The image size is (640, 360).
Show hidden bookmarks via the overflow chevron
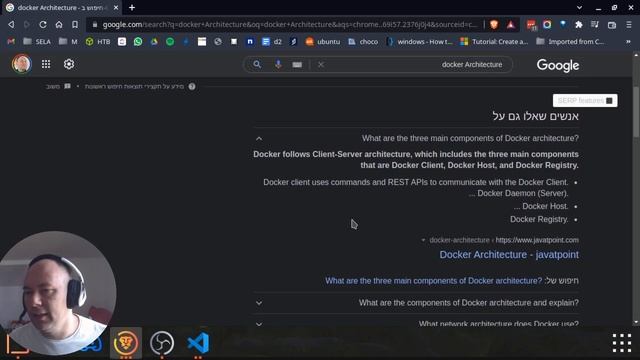[x=628, y=42]
